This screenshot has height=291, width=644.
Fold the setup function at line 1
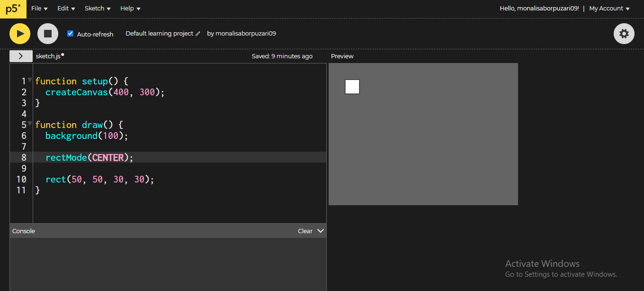pos(30,80)
